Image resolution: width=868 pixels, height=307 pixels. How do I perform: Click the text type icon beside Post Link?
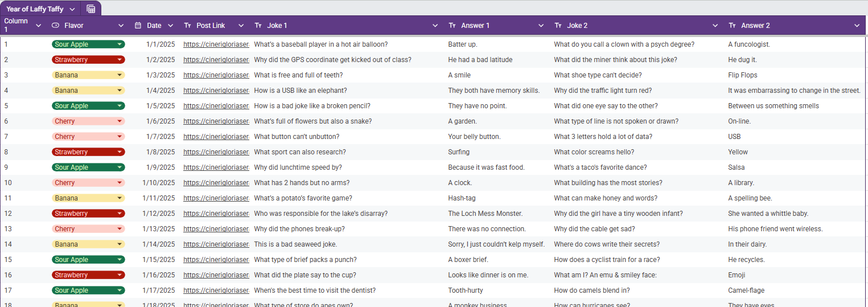[x=188, y=26]
